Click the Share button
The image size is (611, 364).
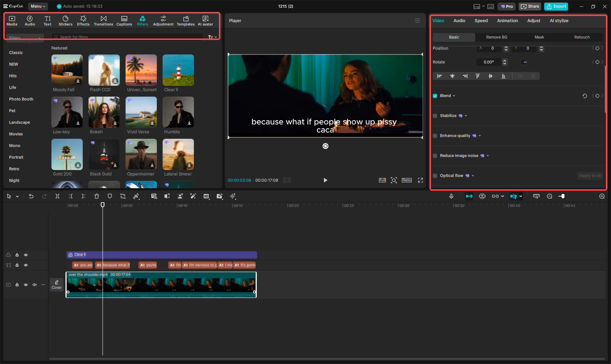[530, 7]
